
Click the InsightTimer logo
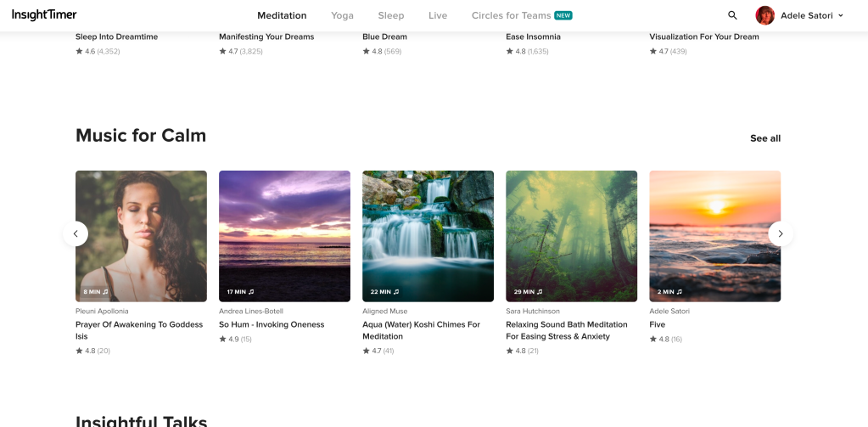(44, 15)
